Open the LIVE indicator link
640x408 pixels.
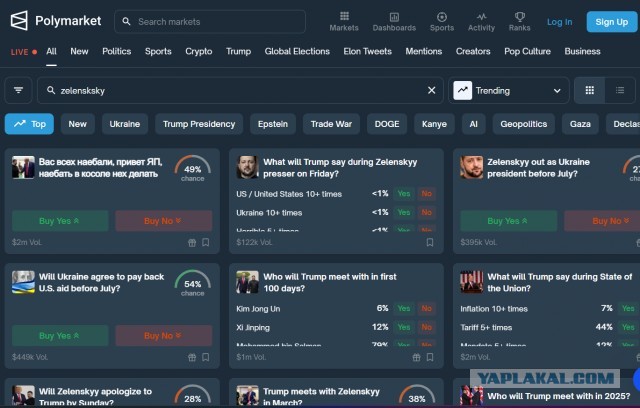(x=24, y=52)
